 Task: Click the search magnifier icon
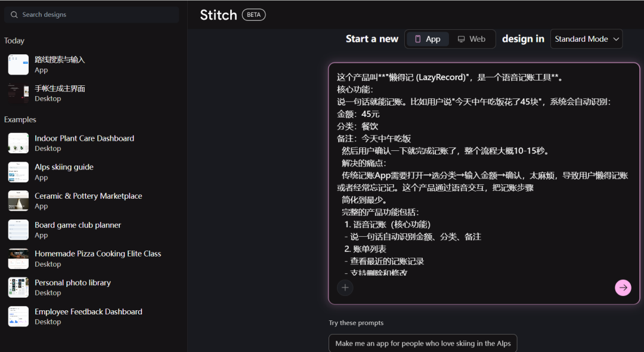coord(14,15)
